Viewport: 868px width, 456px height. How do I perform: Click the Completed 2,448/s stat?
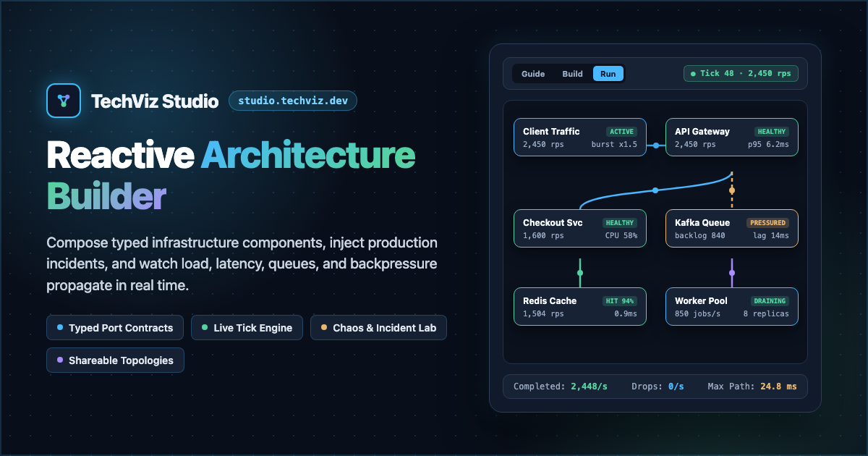coord(561,387)
